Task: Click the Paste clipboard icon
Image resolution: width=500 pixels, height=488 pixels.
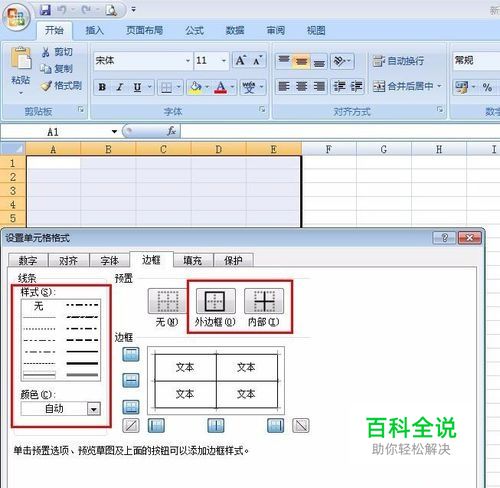Action: (x=21, y=59)
